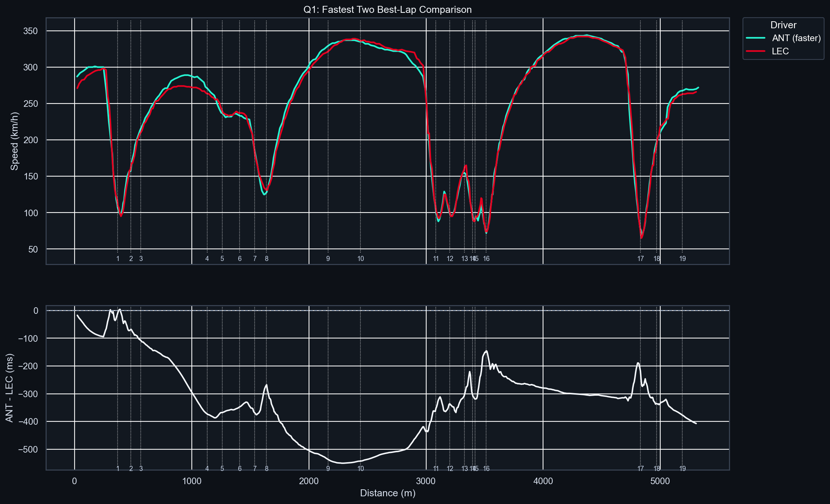Click the "Speed (km/h)" axis label

pos(14,141)
